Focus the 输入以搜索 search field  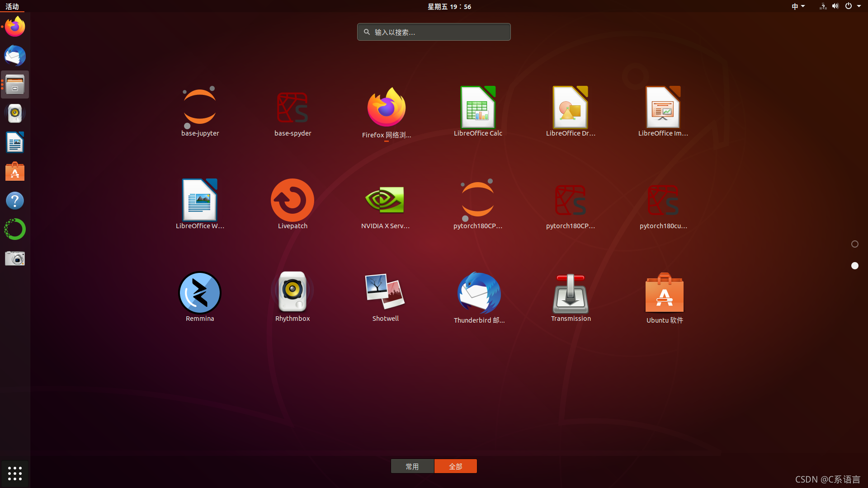[x=434, y=32]
